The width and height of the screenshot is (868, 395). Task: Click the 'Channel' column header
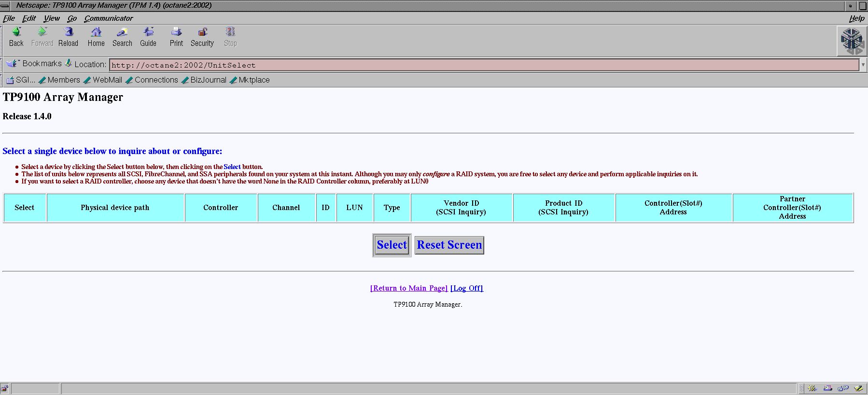(x=286, y=208)
